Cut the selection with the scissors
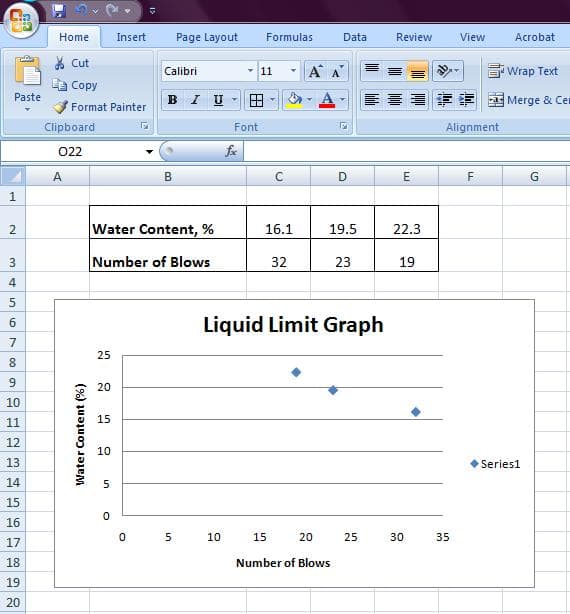Image resolution: width=570 pixels, height=614 pixels. [x=72, y=63]
